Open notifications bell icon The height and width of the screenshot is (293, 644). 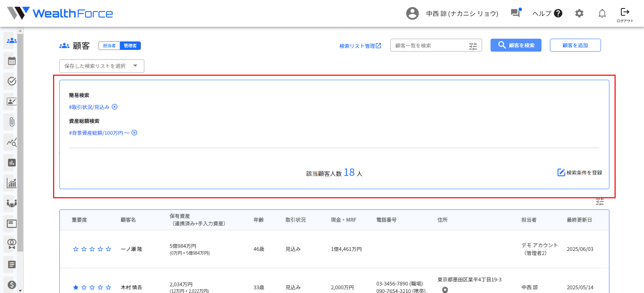(x=602, y=13)
